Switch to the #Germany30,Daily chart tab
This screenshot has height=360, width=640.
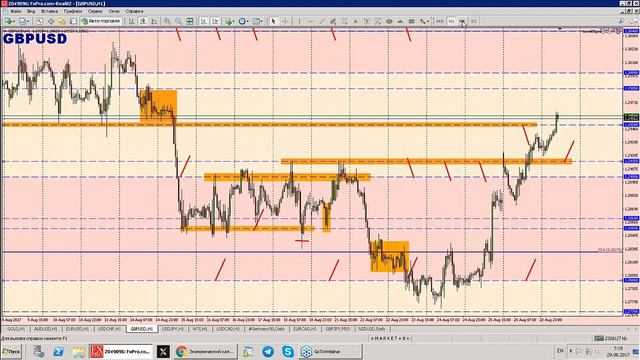[267, 329]
